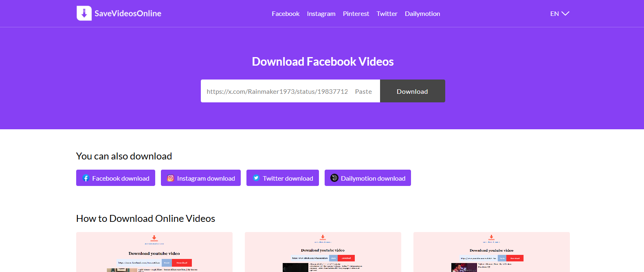The width and height of the screenshot is (644, 272).
Task: Go to Pinterest nav link
Action: click(x=356, y=13)
